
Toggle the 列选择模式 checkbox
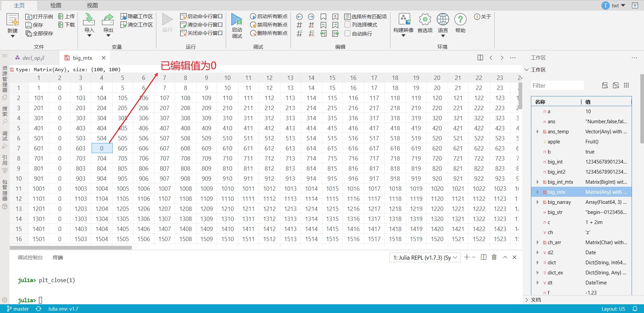(x=347, y=25)
